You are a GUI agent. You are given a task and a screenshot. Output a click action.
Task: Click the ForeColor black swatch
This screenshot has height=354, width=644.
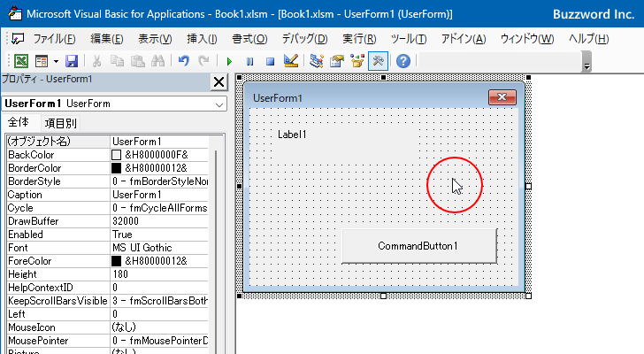click(116, 261)
